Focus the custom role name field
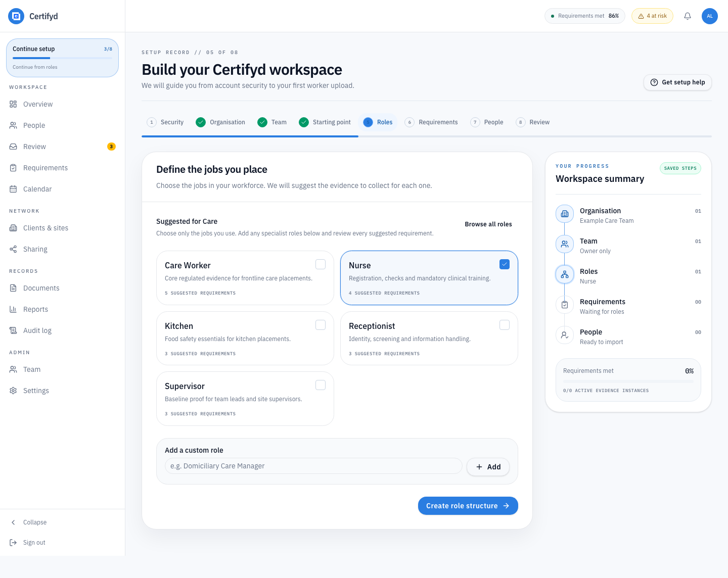728x578 pixels. (313, 466)
